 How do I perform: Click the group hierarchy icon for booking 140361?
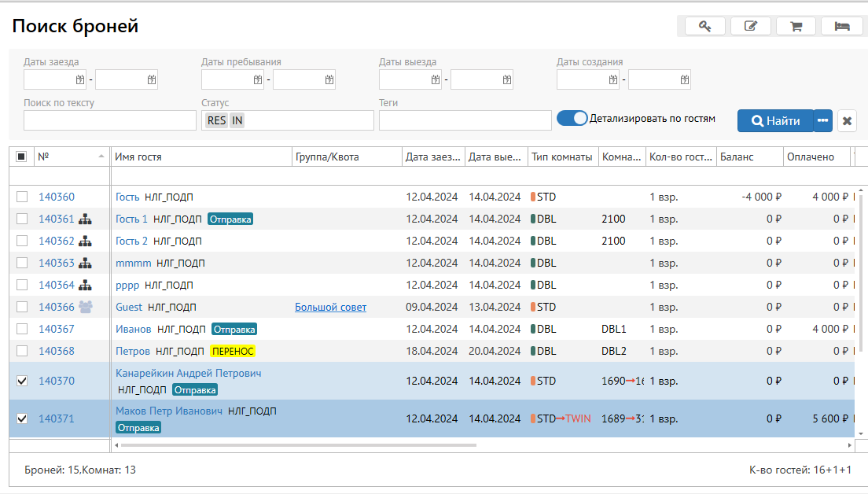(x=85, y=219)
